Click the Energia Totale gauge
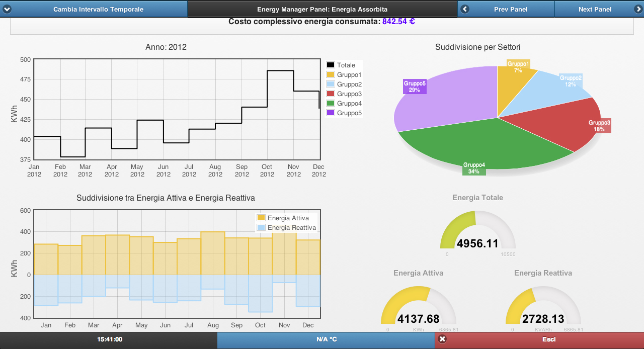Image resolution: width=644 pixels, height=349 pixels. (477, 230)
